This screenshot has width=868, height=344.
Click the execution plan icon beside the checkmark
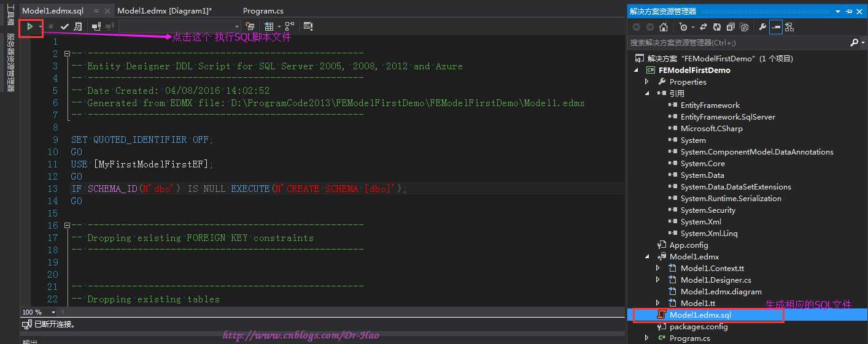78,26
